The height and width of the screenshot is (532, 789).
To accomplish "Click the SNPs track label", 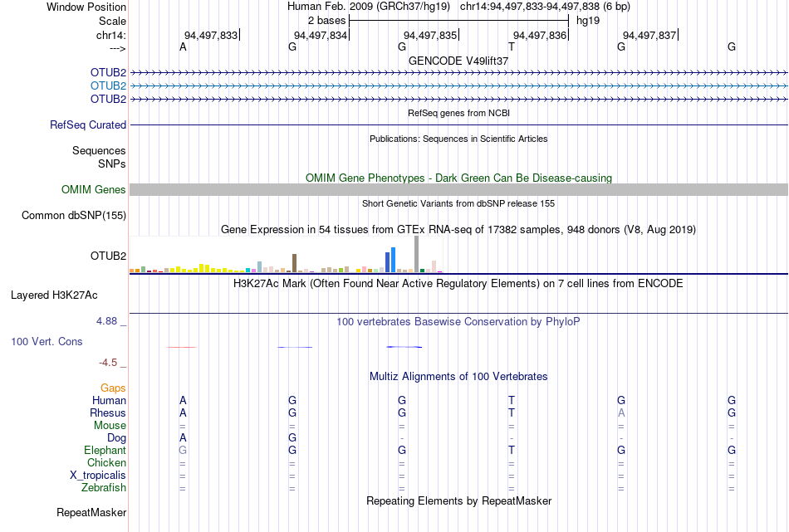I will tap(112, 164).
